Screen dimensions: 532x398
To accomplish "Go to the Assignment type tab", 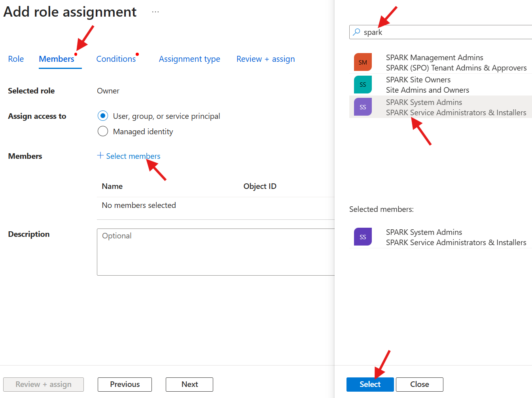I will pos(189,59).
